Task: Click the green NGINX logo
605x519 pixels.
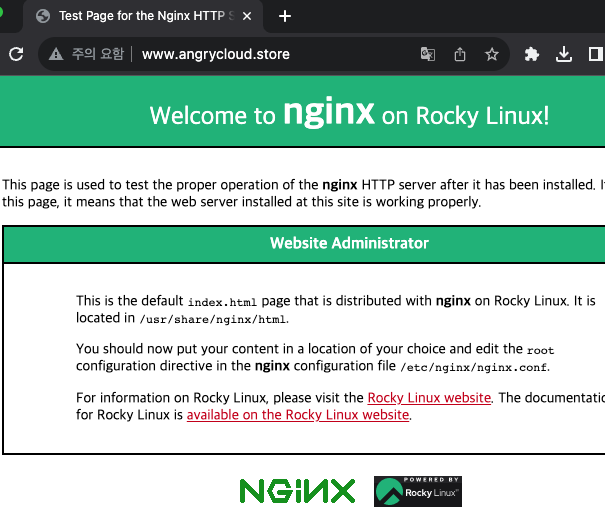Action: click(297, 491)
